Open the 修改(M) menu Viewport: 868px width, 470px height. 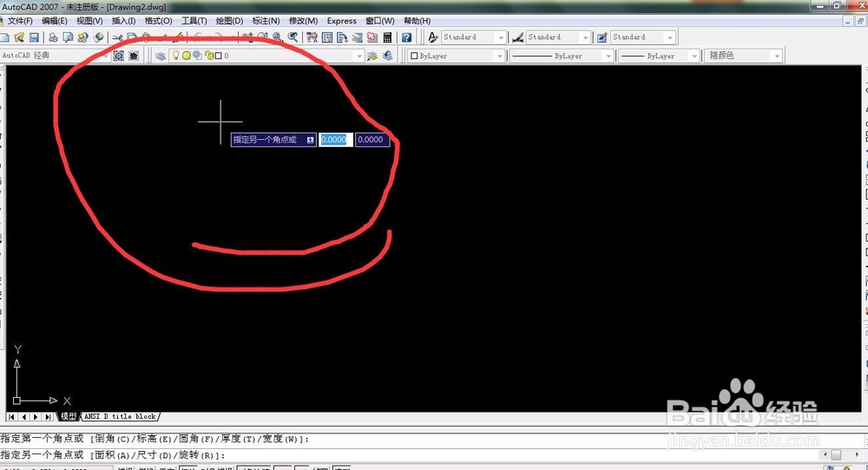point(303,21)
